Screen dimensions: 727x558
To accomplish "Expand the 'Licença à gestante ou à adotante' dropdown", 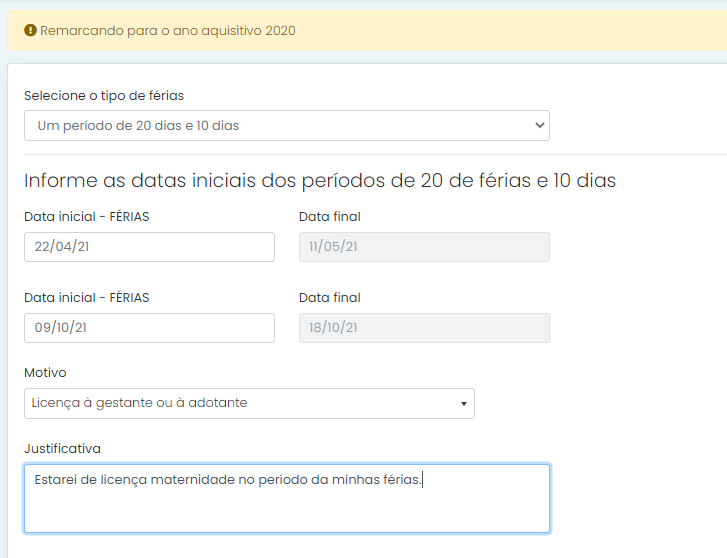I will tap(249, 404).
